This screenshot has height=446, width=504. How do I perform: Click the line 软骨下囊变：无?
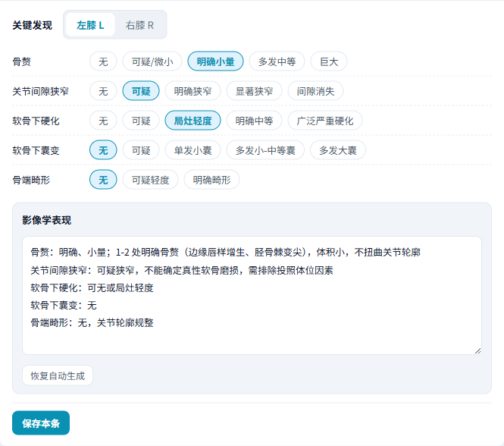[x=64, y=305]
